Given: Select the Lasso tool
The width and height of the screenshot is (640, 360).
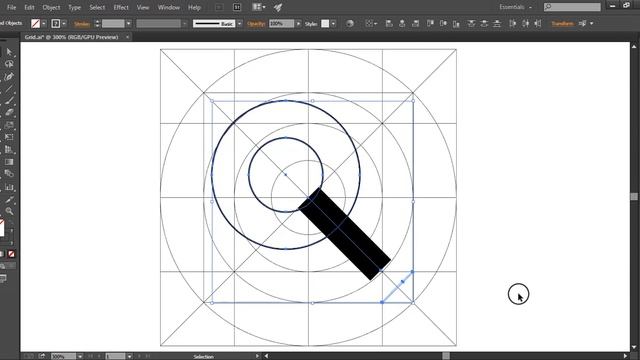Looking at the screenshot, I should (x=9, y=64).
